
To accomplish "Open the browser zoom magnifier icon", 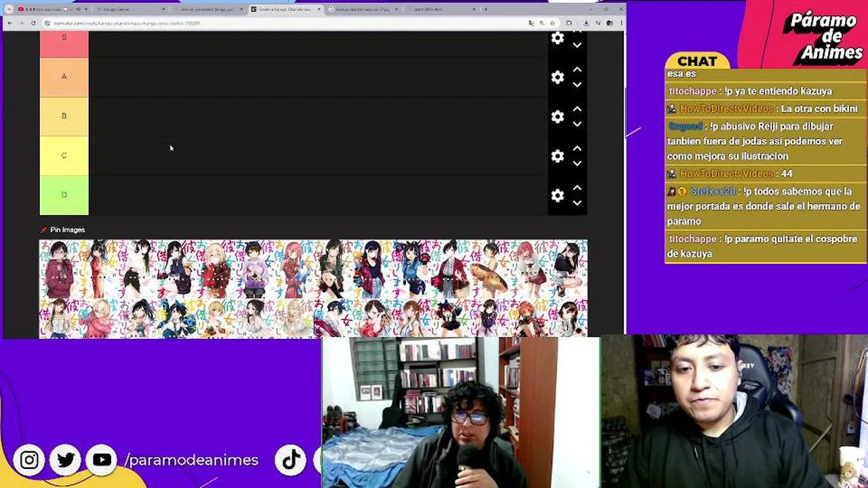I will (x=542, y=23).
